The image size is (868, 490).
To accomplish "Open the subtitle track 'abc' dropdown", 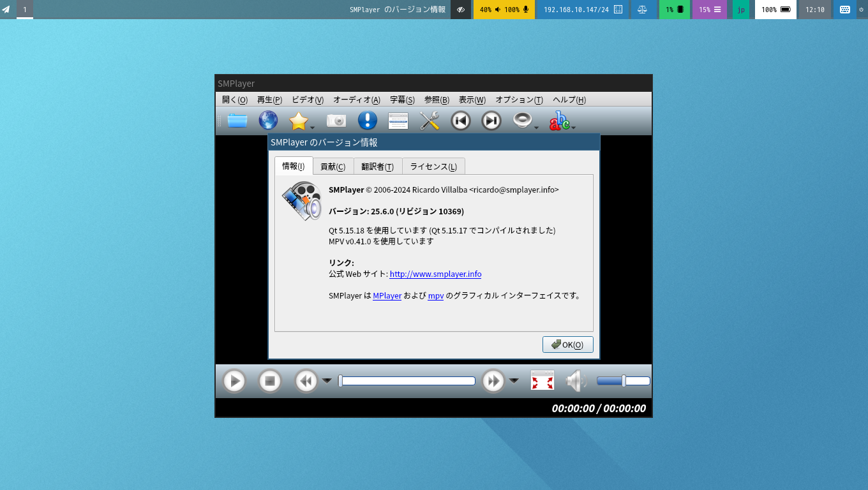I will pyautogui.click(x=574, y=127).
